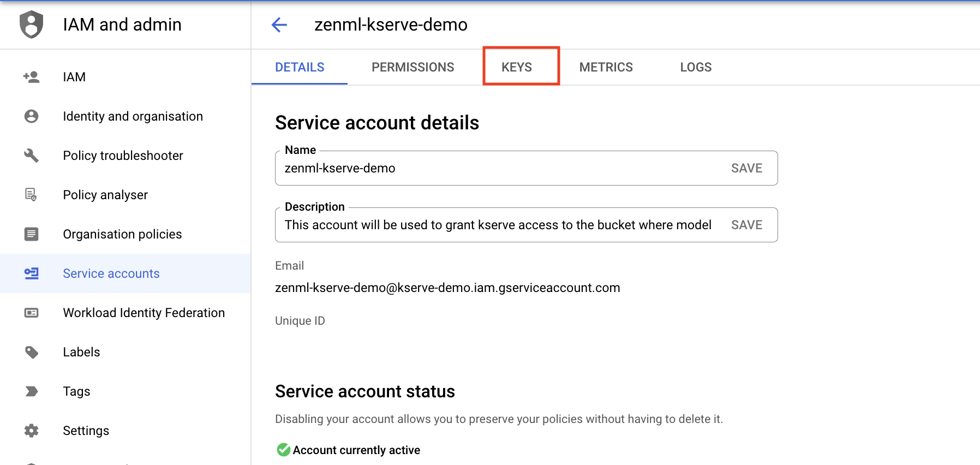This screenshot has height=465, width=980.
Task: Click the zenml-kserve-demo page title
Action: (391, 25)
